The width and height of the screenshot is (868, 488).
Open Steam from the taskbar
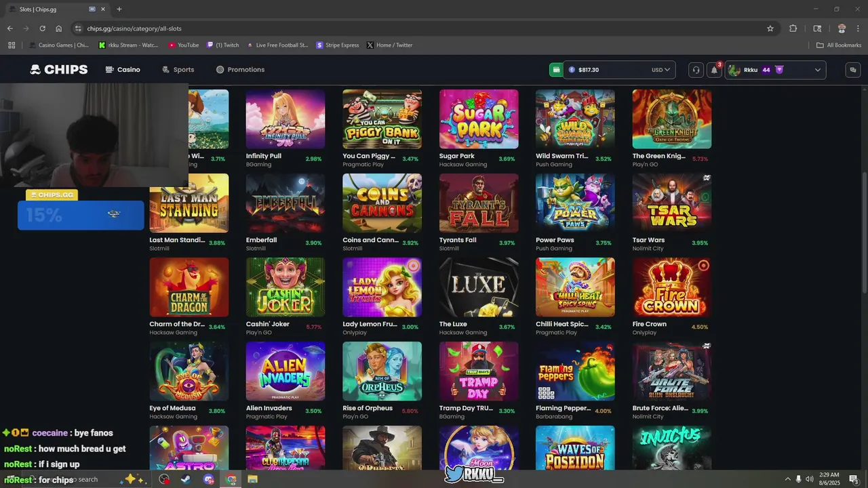pyautogui.click(x=185, y=479)
